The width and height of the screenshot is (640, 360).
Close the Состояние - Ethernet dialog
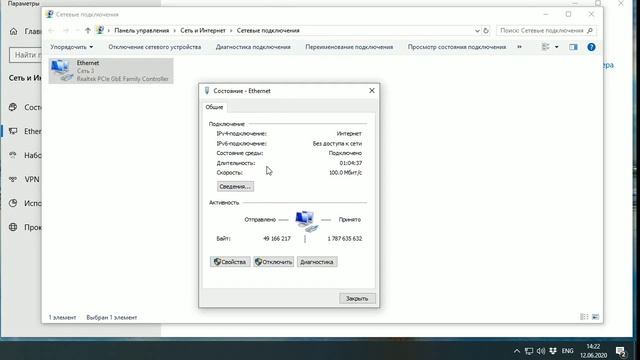point(371,91)
